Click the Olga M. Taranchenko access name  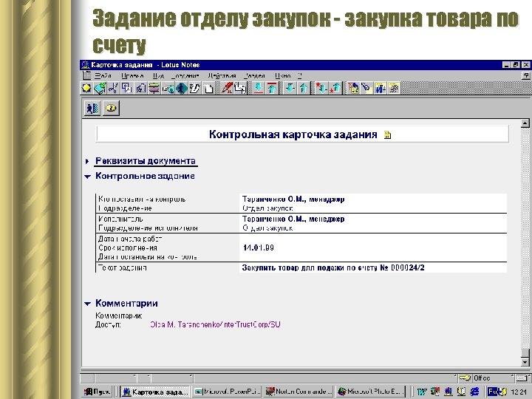[x=215, y=324]
